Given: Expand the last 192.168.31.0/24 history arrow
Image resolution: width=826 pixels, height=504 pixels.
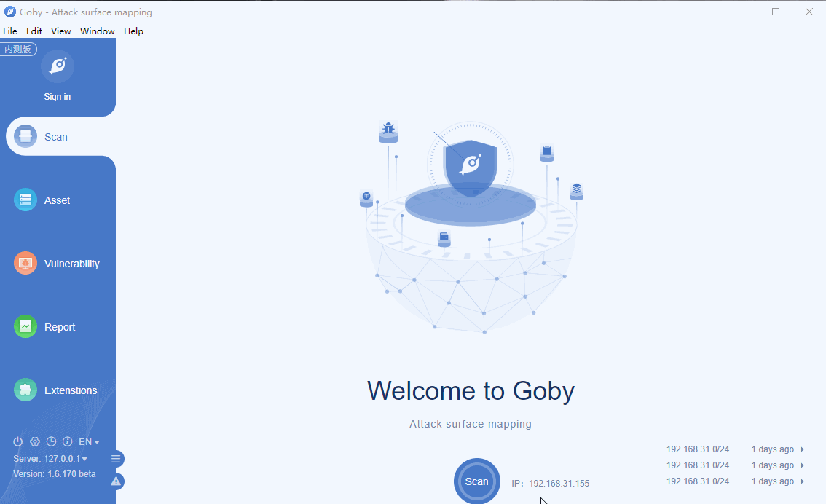Looking at the screenshot, I should tap(802, 481).
